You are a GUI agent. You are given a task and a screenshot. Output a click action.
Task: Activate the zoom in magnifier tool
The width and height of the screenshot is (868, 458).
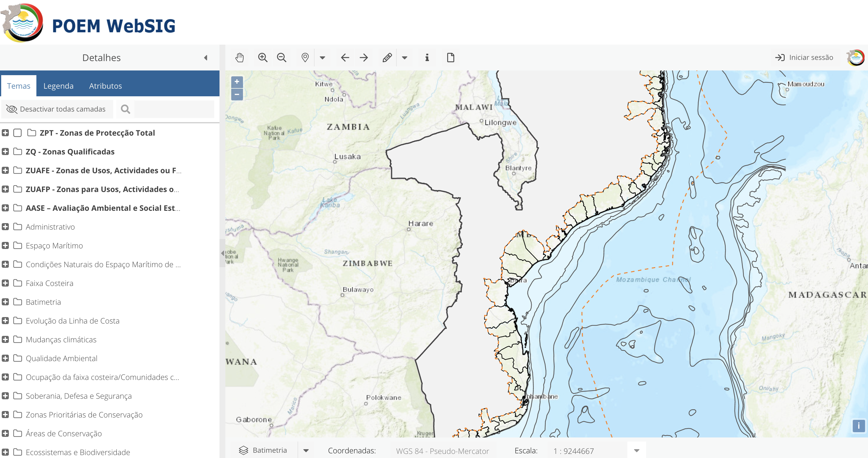[263, 58]
